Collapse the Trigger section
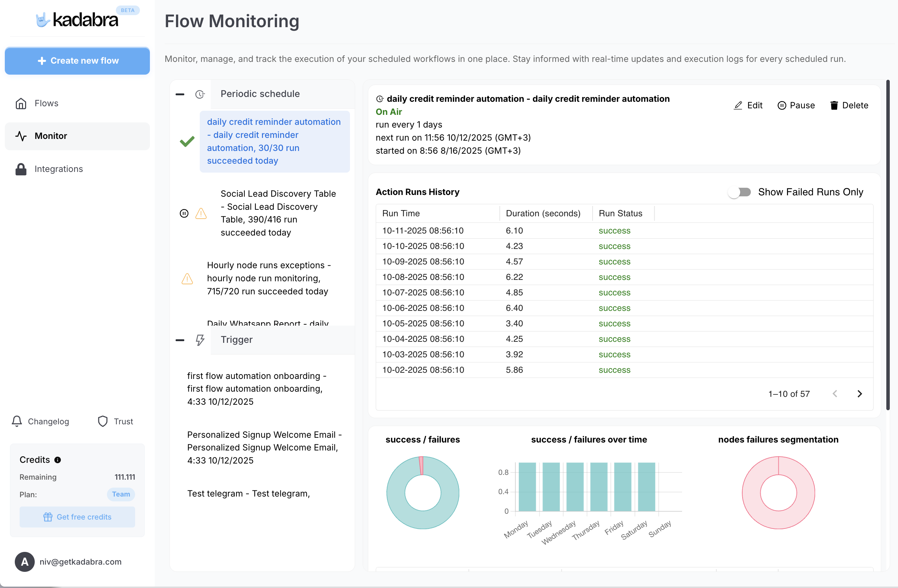This screenshot has height=588, width=898. pyautogui.click(x=180, y=340)
